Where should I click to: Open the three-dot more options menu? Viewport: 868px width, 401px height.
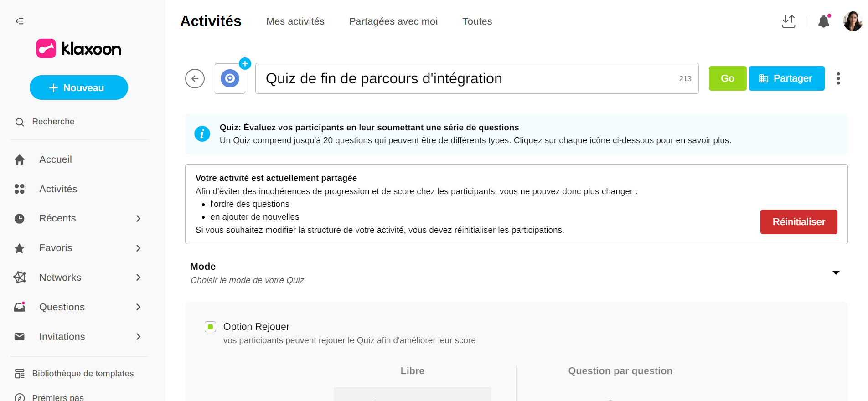[x=838, y=78]
